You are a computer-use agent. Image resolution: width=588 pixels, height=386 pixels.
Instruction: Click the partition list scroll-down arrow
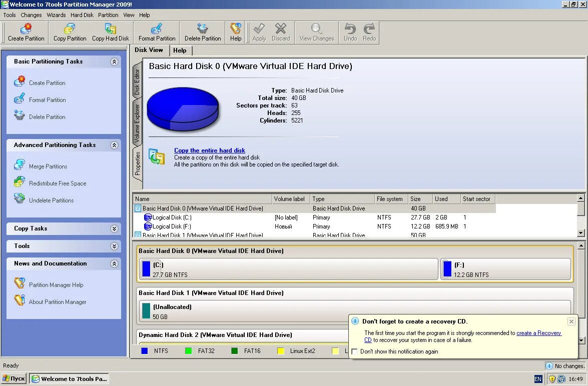[x=580, y=233]
